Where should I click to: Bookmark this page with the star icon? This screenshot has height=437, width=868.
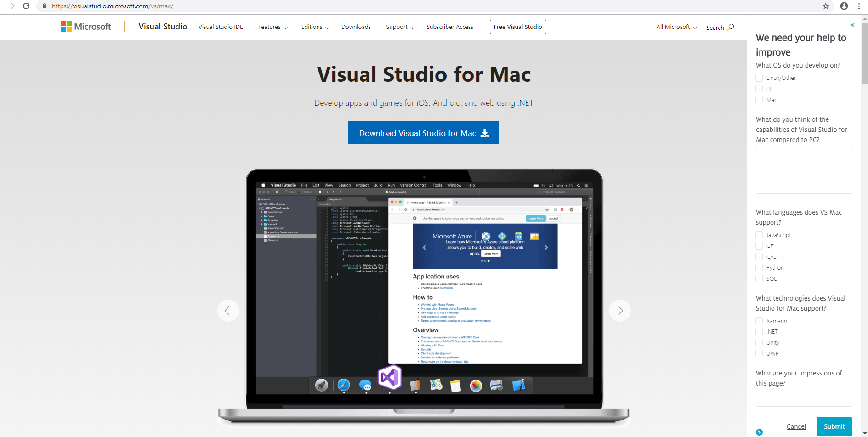coord(826,6)
